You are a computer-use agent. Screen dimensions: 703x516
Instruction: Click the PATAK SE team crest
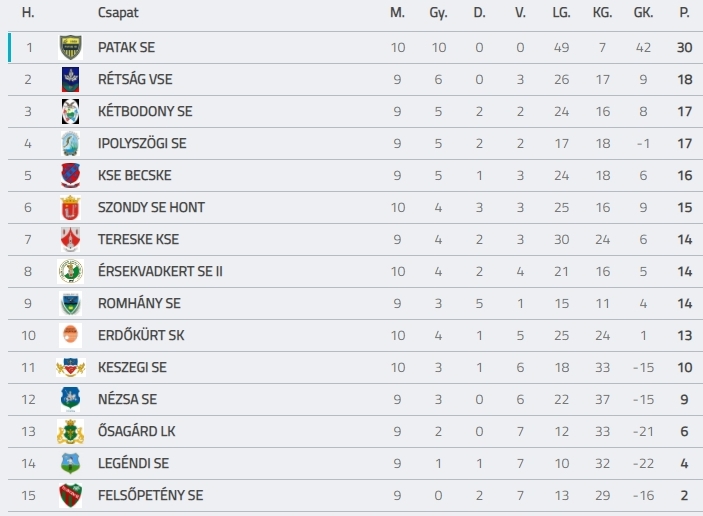pos(70,48)
